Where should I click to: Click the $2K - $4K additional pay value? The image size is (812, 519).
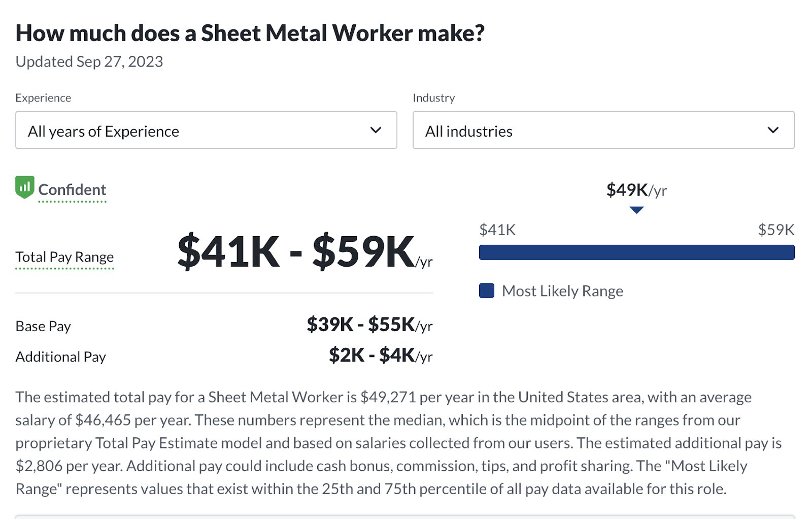click(380, 355)
